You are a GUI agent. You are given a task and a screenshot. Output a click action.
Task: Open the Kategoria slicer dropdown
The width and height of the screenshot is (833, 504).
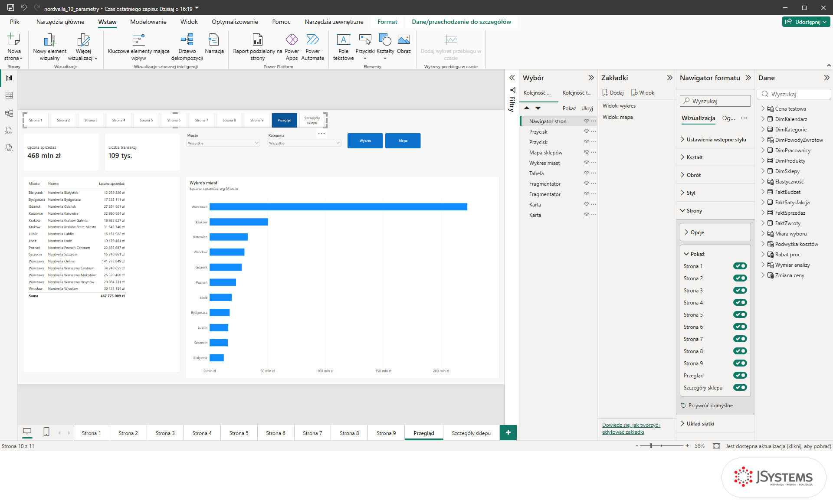tap(304, 143)
